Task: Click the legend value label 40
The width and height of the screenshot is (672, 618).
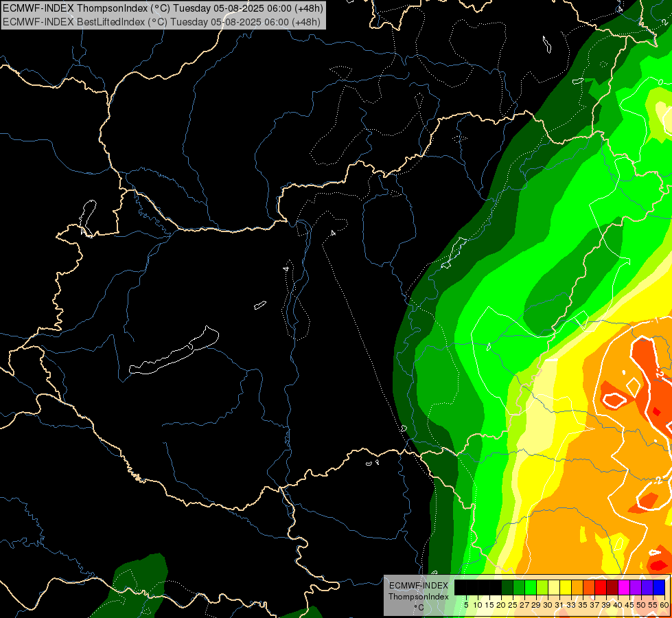Action: [x=618, y=605]
